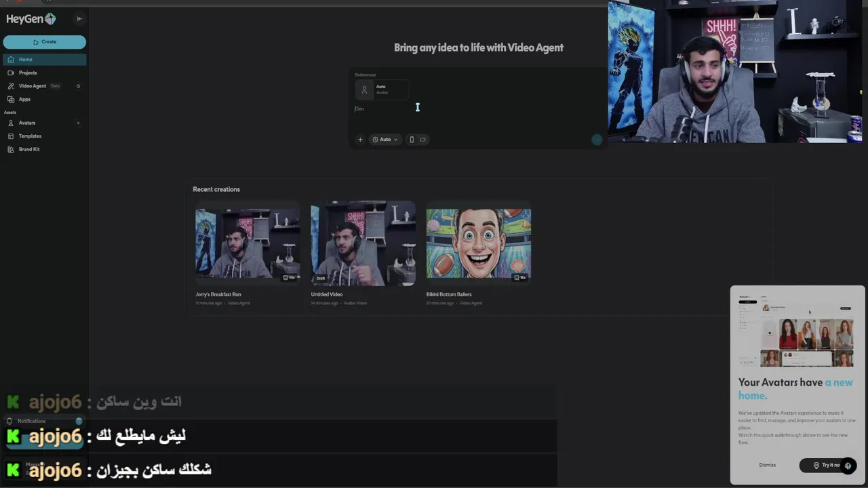The image size is (868, 488).
Task: Open Apps in the sidebar
Action: coord(44,99)
